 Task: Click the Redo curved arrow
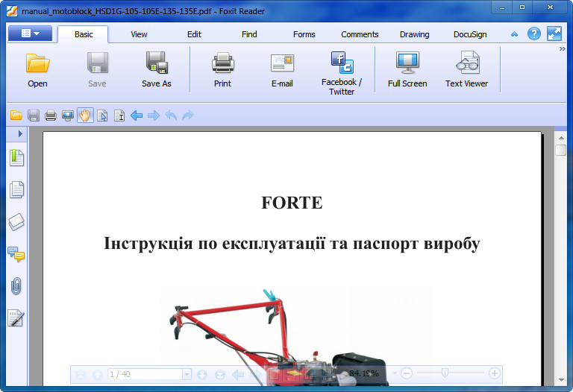coord(187,116)
